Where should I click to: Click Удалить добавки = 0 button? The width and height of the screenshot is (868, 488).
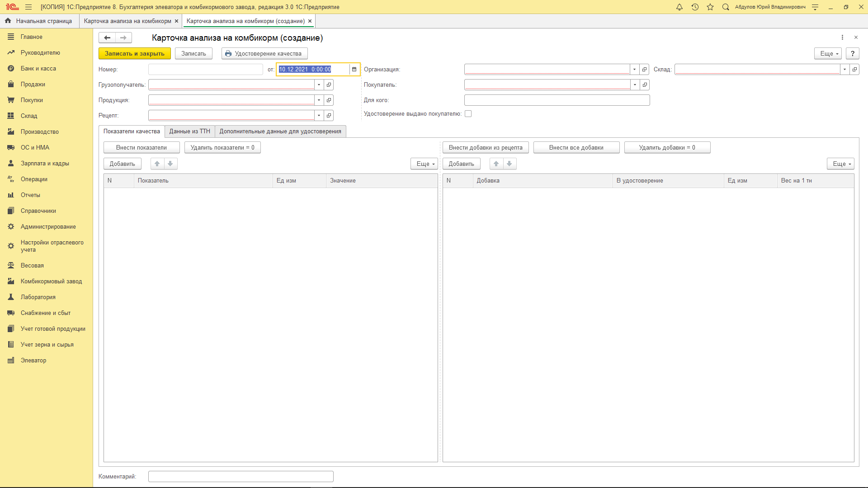[667, 148]
